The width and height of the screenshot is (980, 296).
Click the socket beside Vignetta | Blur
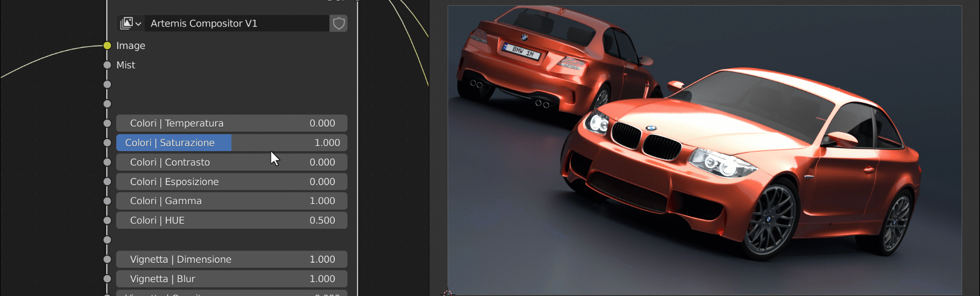point(107,279)
